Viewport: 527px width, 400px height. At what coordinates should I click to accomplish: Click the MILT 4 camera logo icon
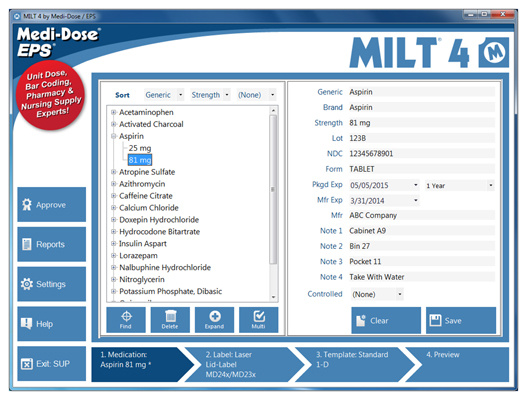click(494, 53)
